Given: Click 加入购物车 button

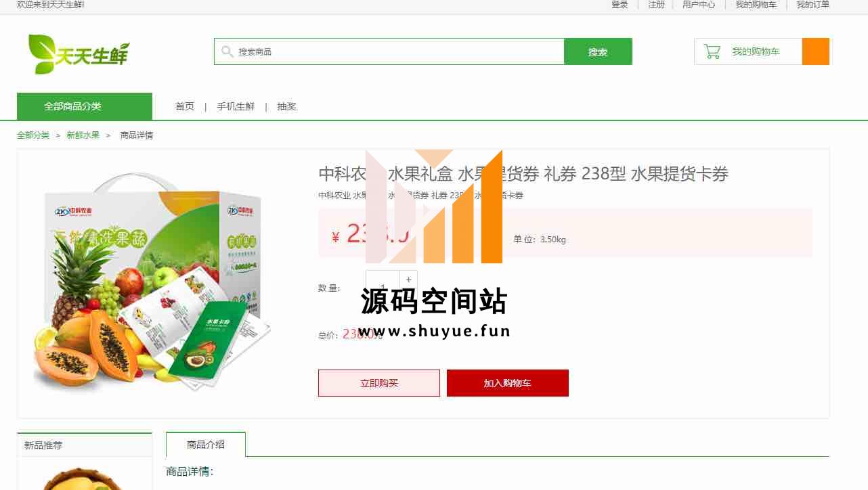Looking at the screenshot, I should tap(508, 383).
